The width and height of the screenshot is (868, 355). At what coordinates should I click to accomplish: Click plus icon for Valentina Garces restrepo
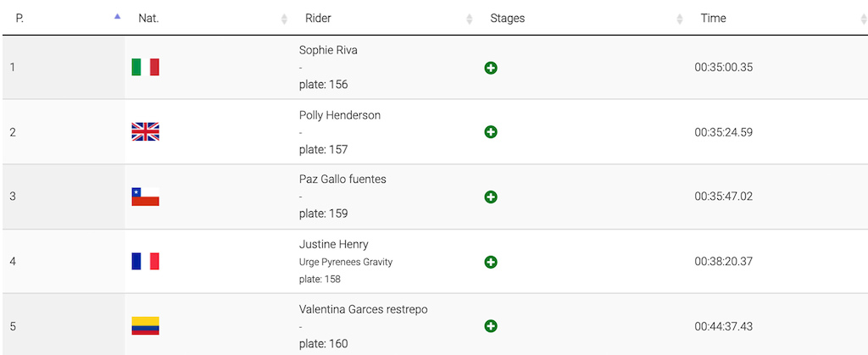491,326
